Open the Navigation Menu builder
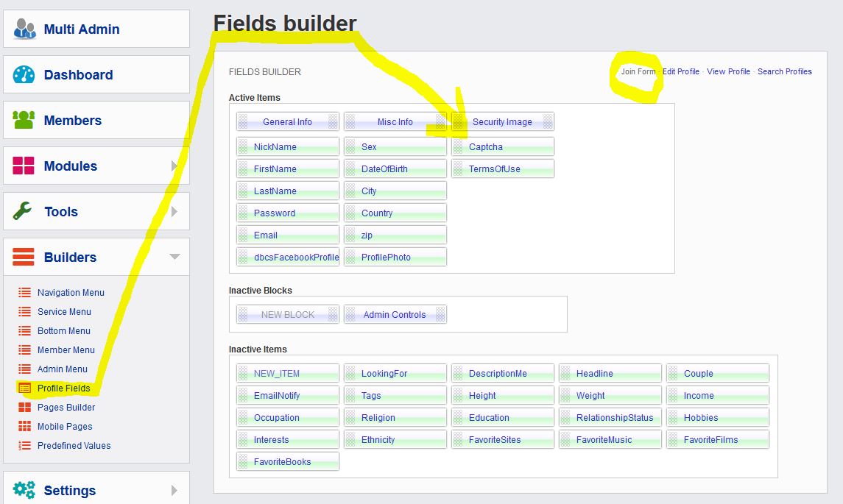 pyautogui.click(x=70, y=292)
